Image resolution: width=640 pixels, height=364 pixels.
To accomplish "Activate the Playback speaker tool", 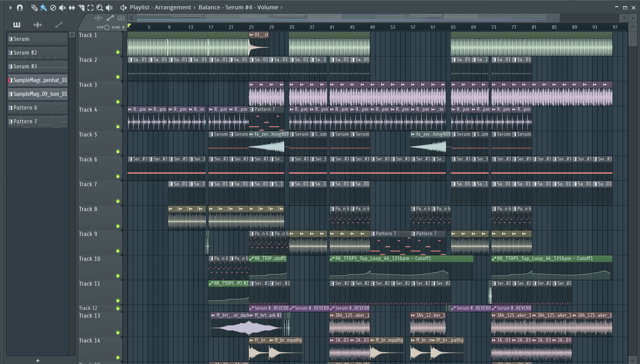I will (x=109, y=8).
